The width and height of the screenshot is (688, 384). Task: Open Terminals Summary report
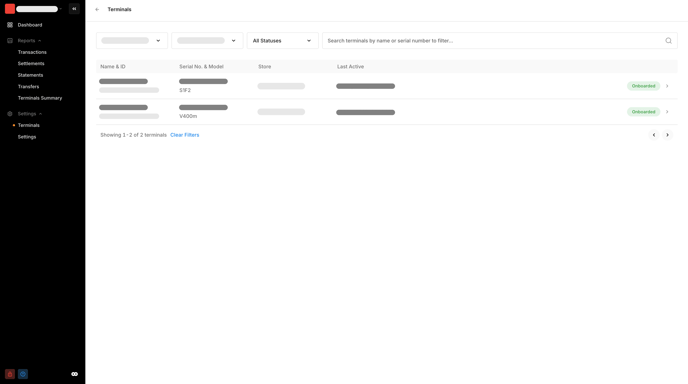coord(40,98)
